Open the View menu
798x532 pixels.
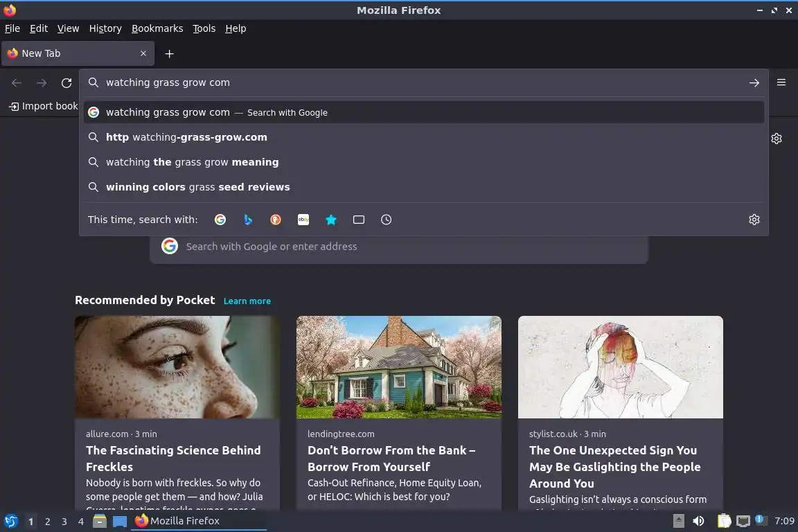68,28
